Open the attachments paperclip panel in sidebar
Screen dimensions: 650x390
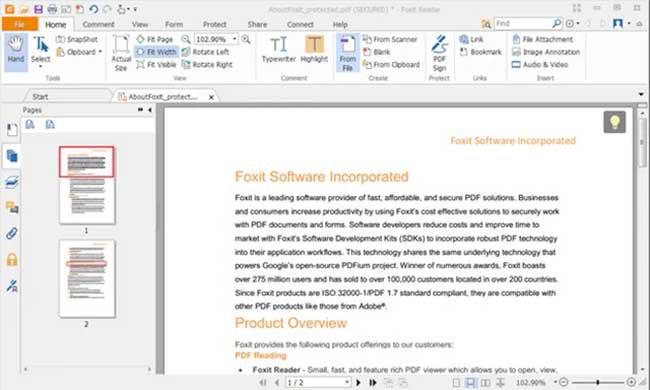[x=12, y=234]
